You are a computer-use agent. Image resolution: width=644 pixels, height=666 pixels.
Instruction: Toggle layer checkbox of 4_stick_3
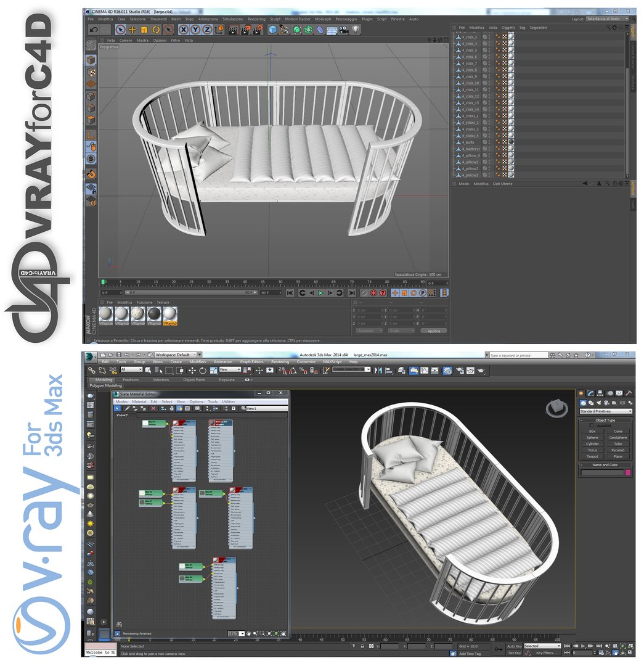tap(485, 37)
